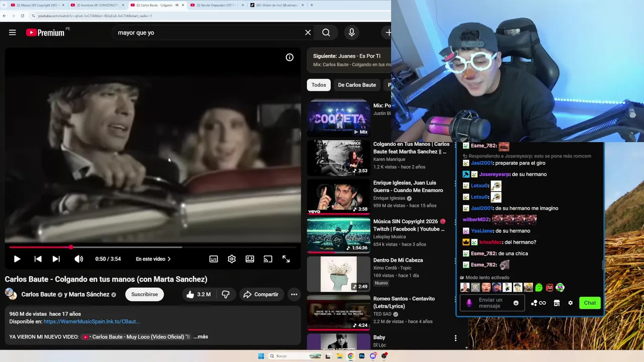The height and width of the screenshot is (362, 644).
Task: Open channel points bubbles icon in chat
Action: pos(538,303)
